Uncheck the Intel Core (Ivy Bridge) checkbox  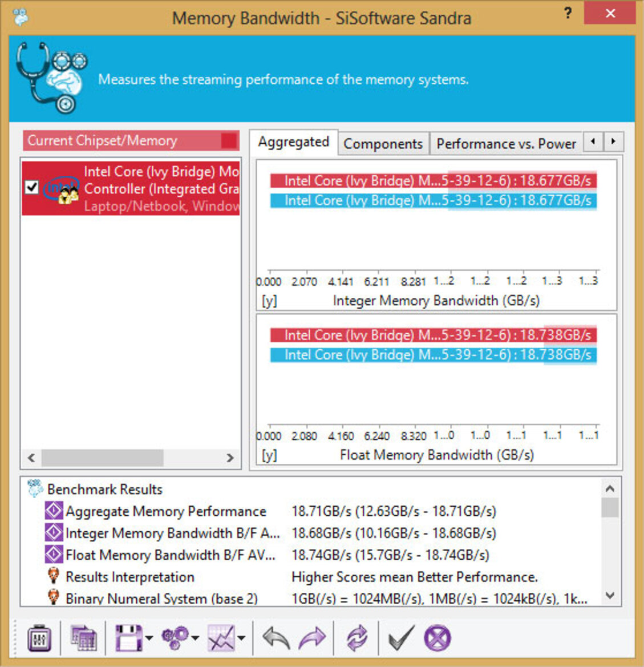(32, 187)
